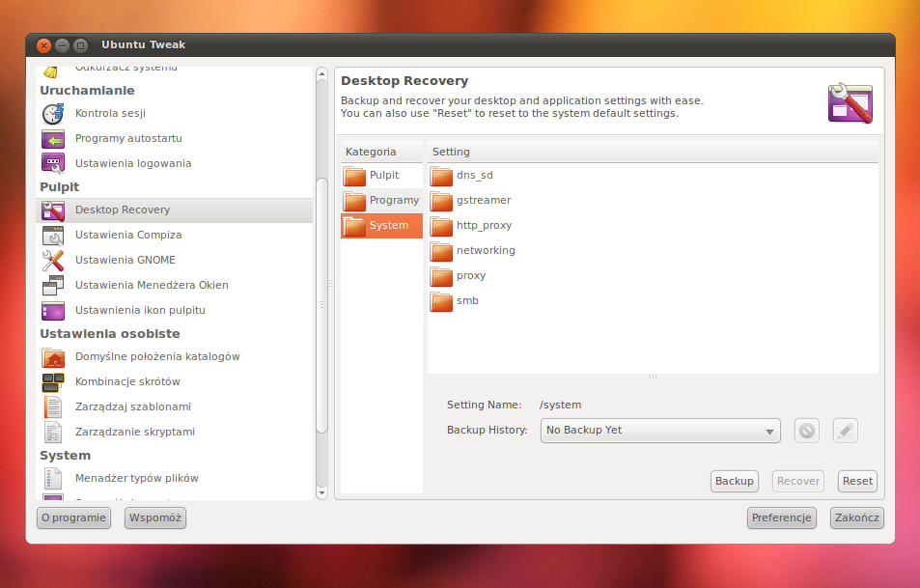The height and width of the screenshot is (588, 920).
Task: Click the Kontrola sesji clock icon
Action: click(x=53, y=113)
